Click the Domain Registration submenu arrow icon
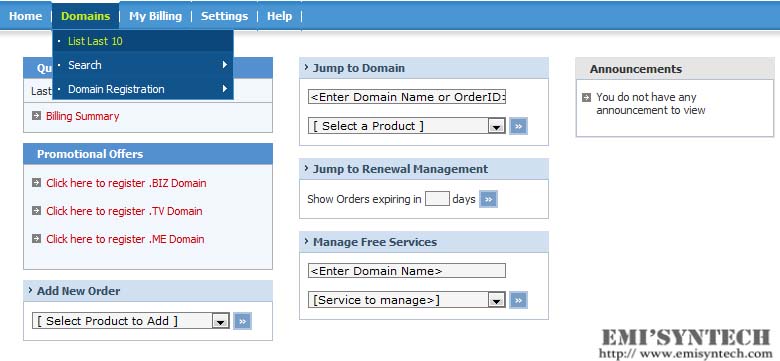780x361 pixels. (225, 89)
